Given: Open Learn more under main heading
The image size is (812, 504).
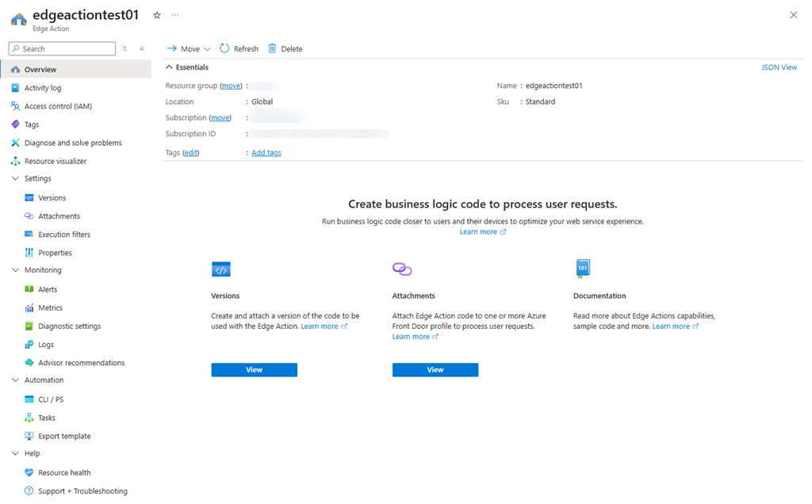Looking at the screenshot, I should [483, 232].
